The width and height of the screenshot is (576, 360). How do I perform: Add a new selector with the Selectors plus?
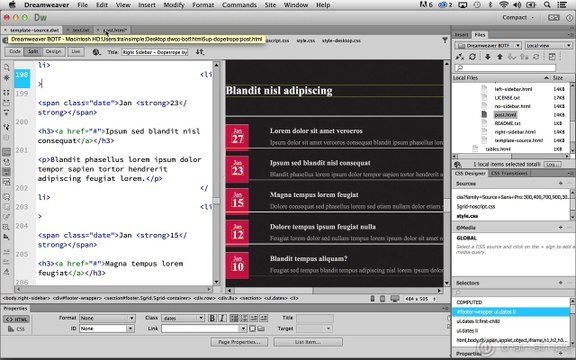[x=561, y=282]
